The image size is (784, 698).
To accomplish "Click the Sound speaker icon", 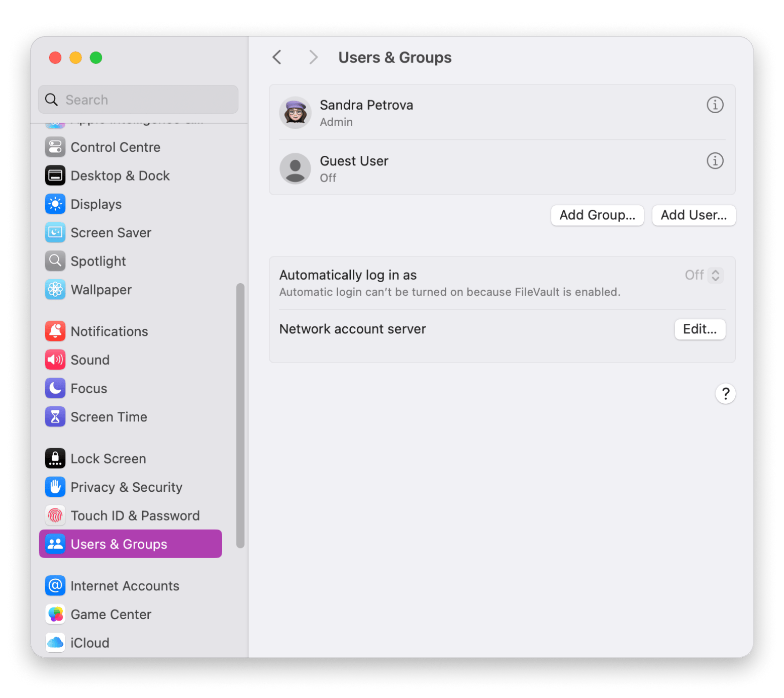I will [55, 360].
